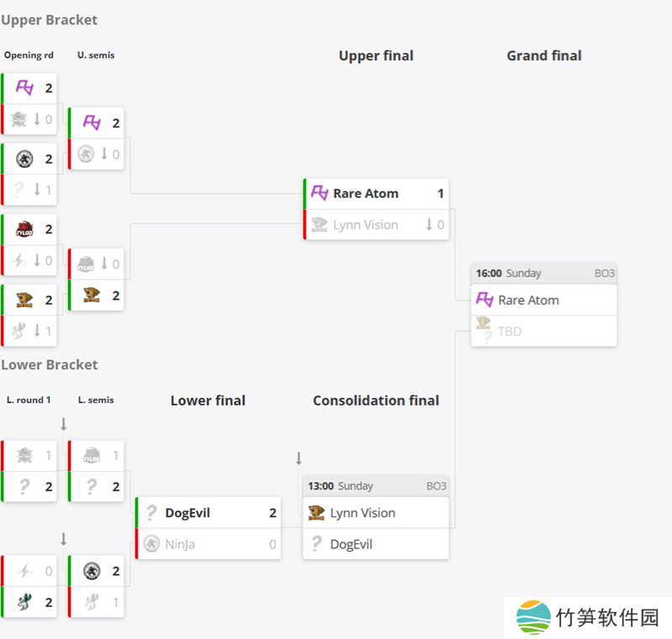This screenshot has height=639, width=672.
Task: Select the TBD slot in Grand final
Action: click(x=510, y=332)
